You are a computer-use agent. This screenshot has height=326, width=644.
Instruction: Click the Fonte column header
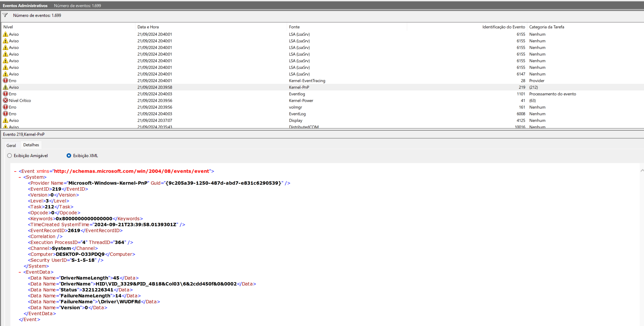pyautogui.click(x=294, y=27)
